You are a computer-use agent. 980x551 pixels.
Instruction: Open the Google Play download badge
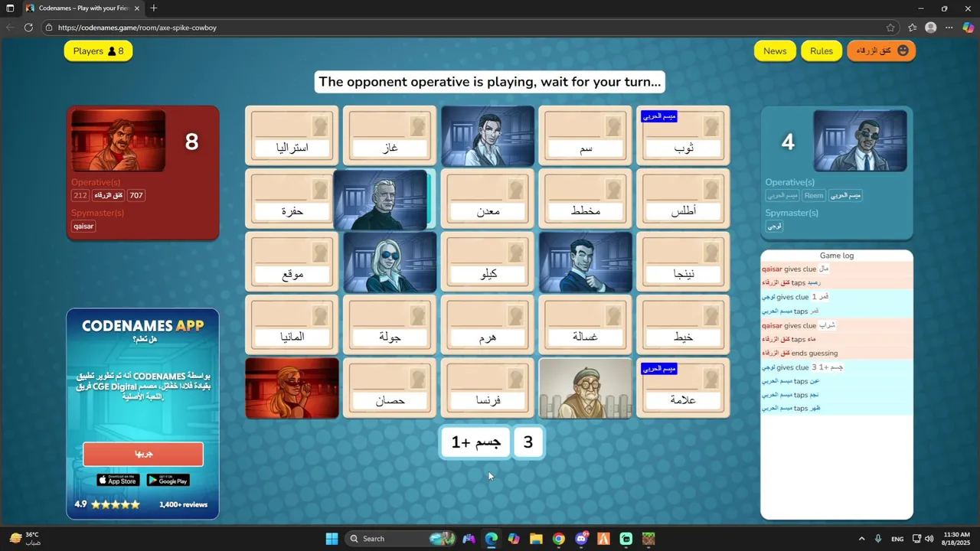click(x=168, y=481)
